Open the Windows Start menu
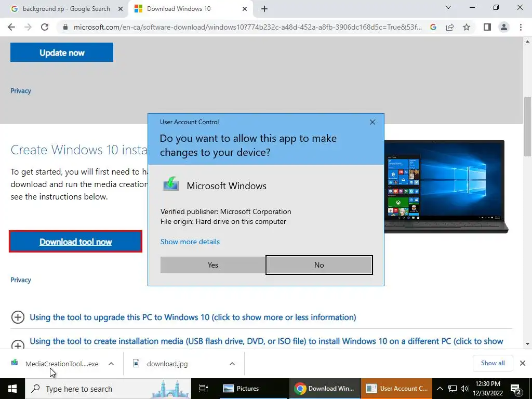Screen dimensions: 532x399 pyautogui.click(x=12, y=389)
